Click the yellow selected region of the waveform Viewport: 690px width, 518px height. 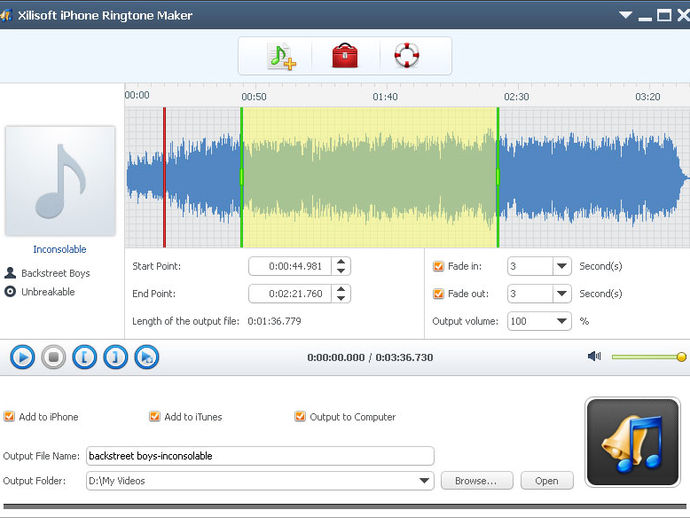[x=370, y=177]
